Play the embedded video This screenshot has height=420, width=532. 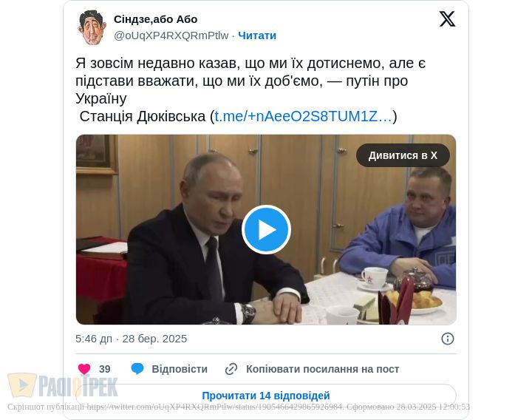(x=266, y=229)
